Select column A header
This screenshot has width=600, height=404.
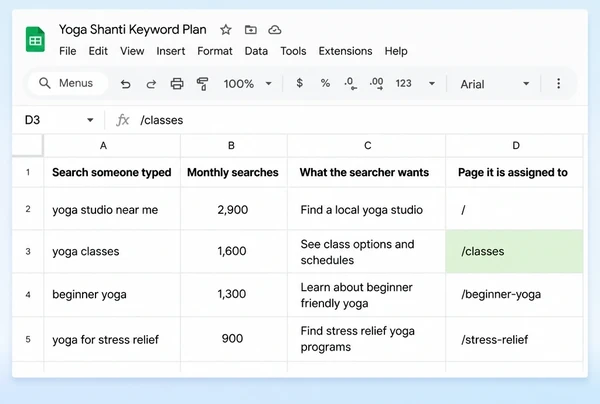click(x=112, y=145)
